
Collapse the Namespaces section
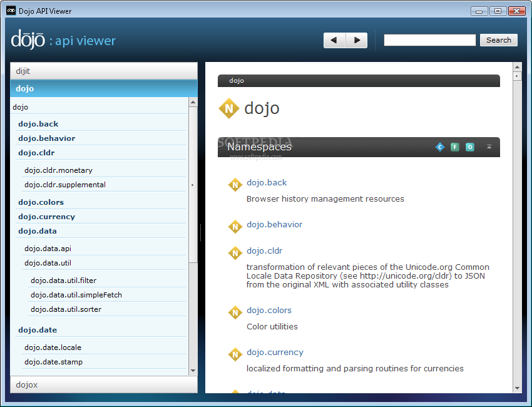(x=489, y=147)
